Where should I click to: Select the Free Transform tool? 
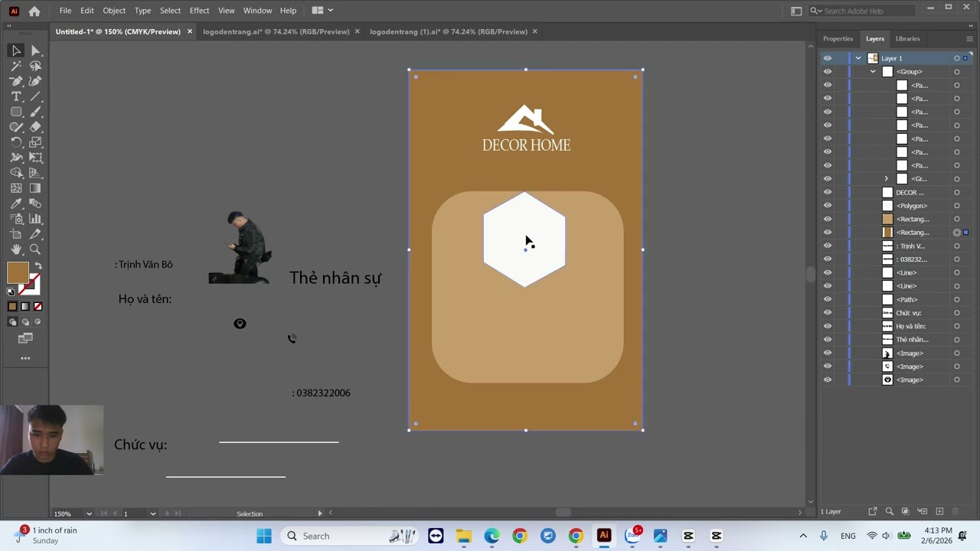[x=35, y=158]
